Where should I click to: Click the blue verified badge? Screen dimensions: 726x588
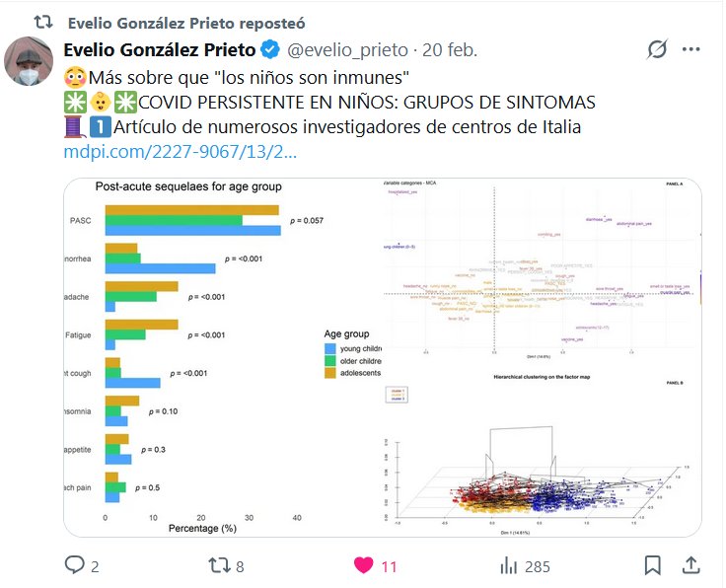point(271,50)
